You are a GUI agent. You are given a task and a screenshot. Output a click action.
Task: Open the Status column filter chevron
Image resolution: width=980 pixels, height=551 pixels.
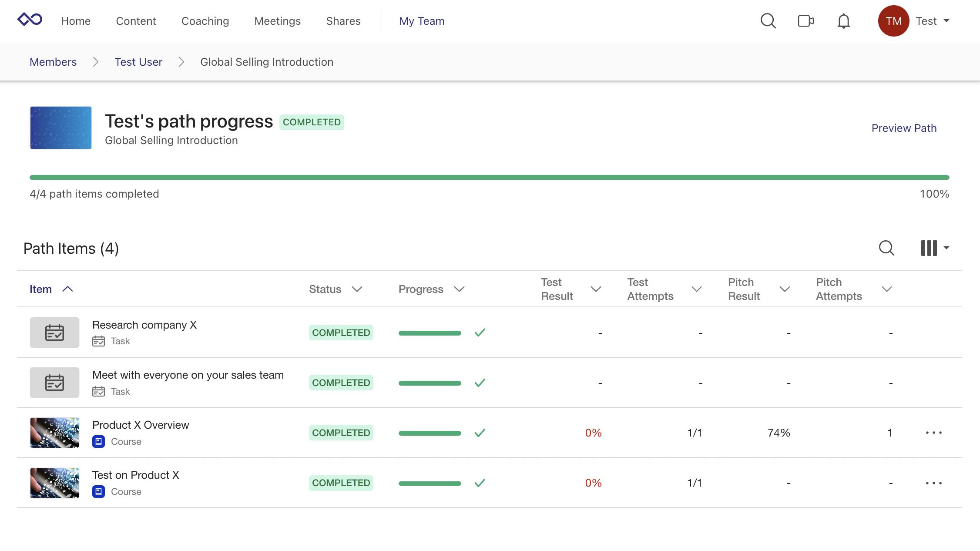pos(358,289)
